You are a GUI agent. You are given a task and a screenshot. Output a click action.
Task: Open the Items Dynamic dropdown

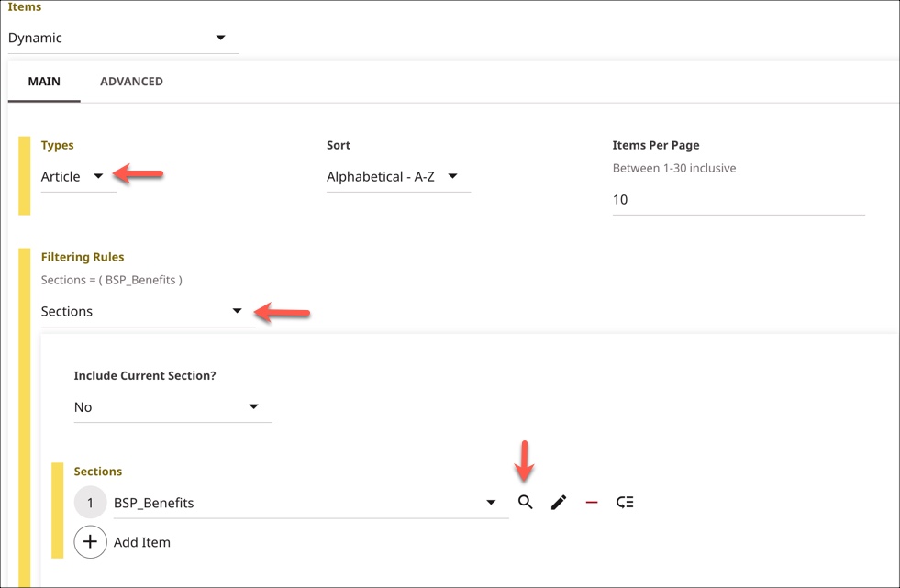pos(124,39)
